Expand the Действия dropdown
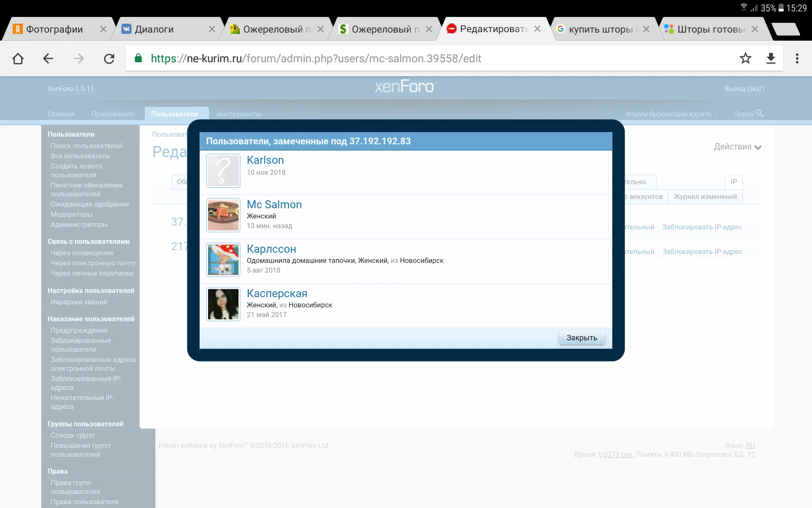Viewport: 812px width, 508px height. coord(737,147)
